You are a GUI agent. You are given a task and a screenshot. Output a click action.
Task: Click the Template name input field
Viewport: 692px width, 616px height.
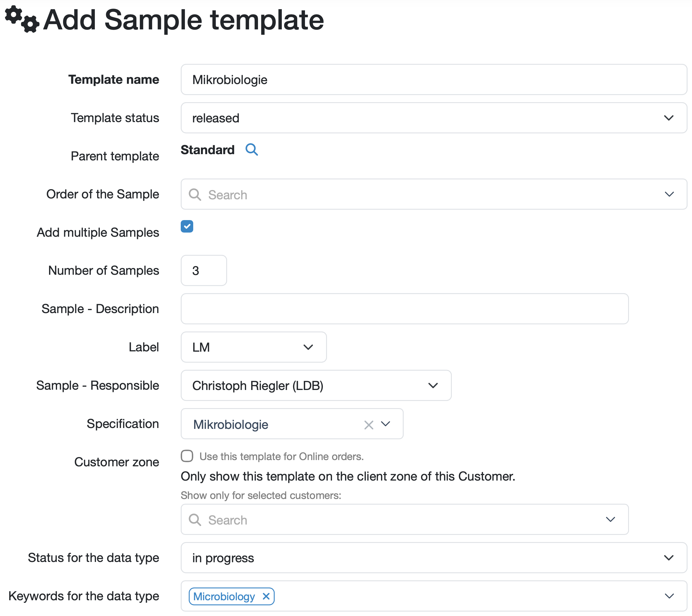point(434,80)
